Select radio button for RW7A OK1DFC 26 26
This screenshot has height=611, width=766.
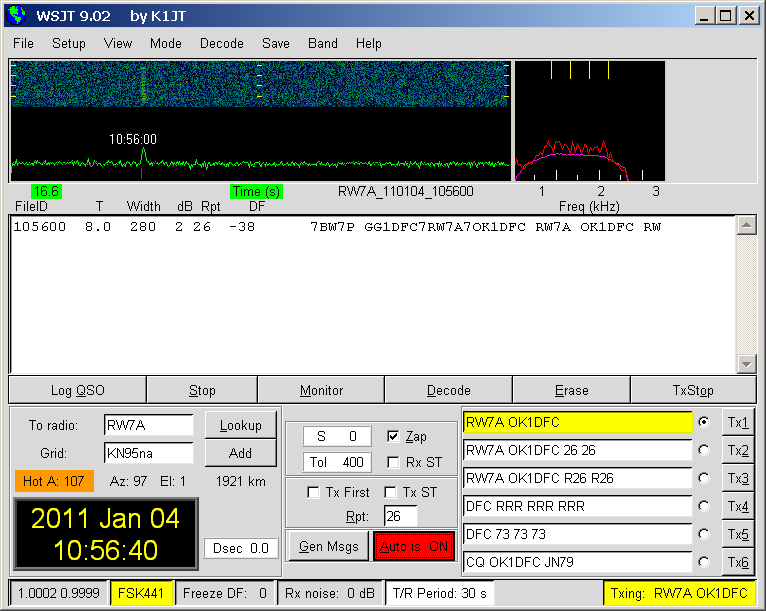coord(703,450)
